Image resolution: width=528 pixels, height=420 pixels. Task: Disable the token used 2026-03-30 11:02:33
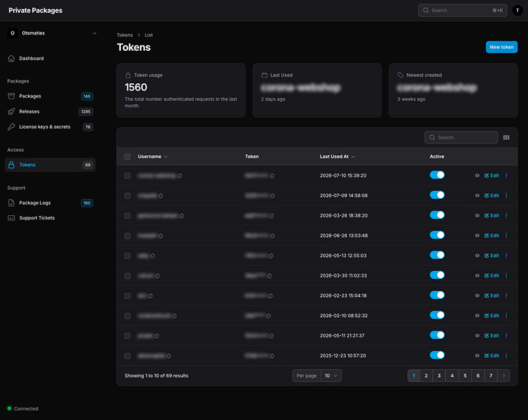tap(437, 275)
